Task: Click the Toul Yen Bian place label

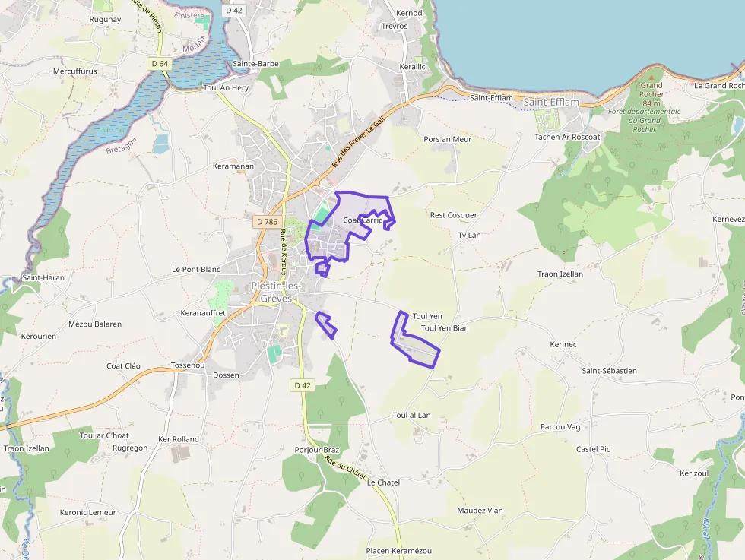Action: (445, 328)
